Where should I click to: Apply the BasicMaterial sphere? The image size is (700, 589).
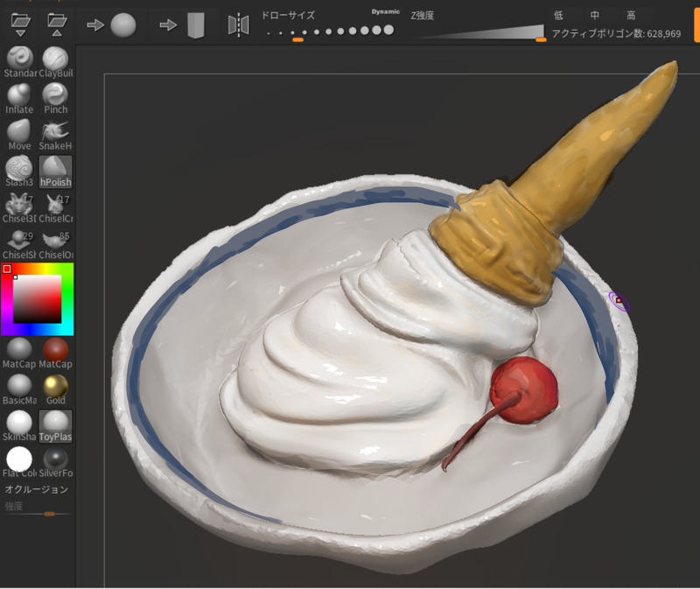19,389
